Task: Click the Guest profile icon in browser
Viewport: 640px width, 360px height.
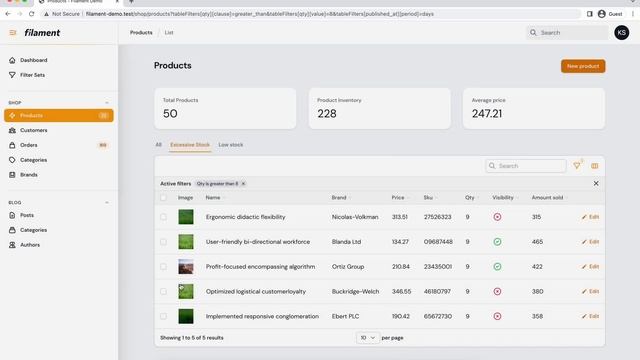Action: [x=602, y=14]
